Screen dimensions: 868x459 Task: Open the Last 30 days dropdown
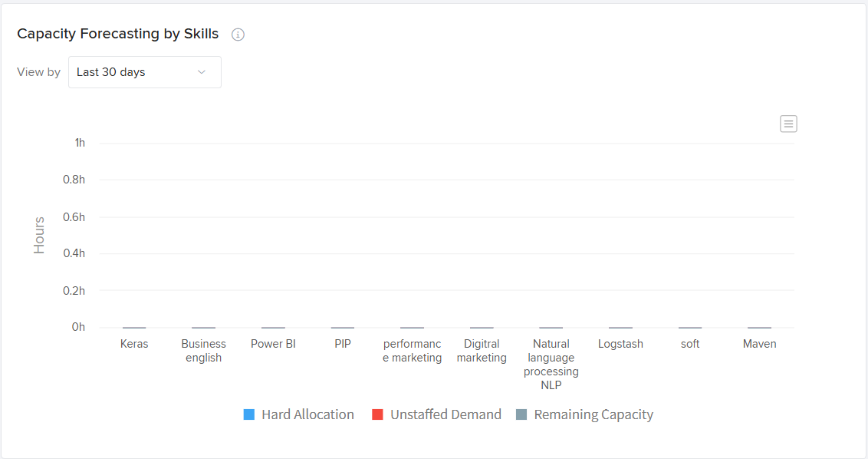[x=144, y=72]
